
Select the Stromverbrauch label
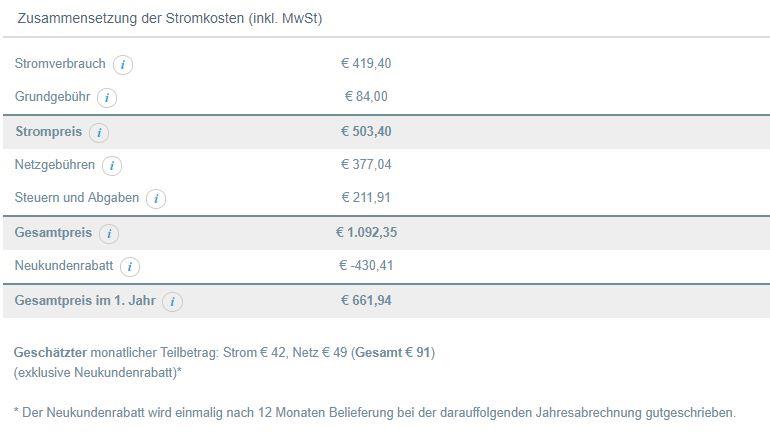60,63
